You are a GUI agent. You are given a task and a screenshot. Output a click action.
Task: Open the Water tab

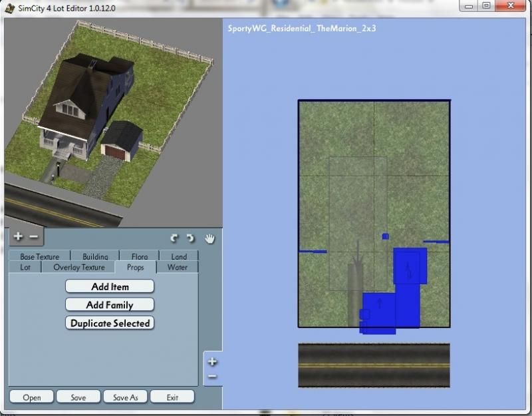(x=178, y=268)
